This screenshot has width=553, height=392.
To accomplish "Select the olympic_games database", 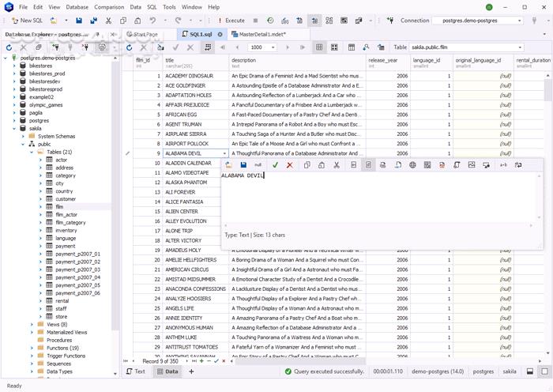I will [x=46, y=105].
